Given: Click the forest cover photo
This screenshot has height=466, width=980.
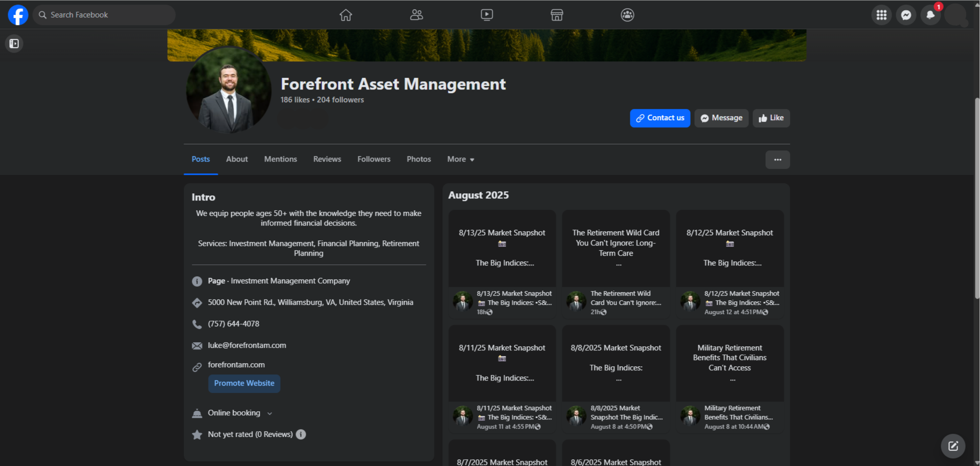Looking at the screenshot, I should tap(487, 45).
